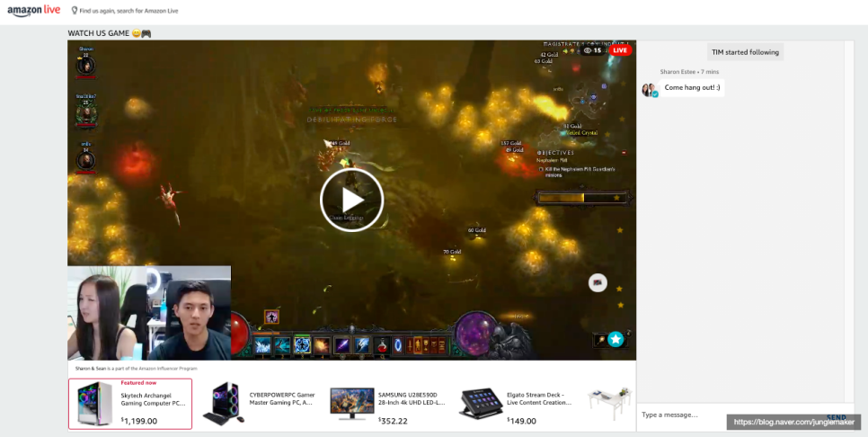Open the CYBERPOWERPC Gamer Master thumbnail
Viewport: 868px width, 437px height.
(222, 404)
